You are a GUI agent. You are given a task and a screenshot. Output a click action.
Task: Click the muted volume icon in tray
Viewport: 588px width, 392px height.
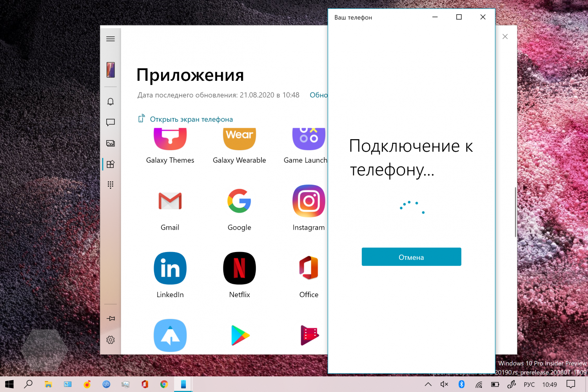tap(444, 384)
